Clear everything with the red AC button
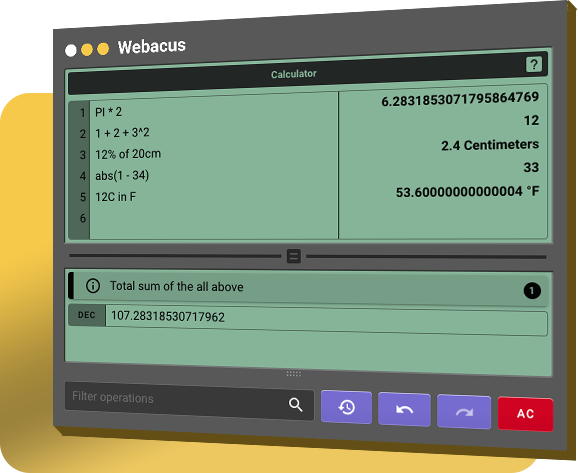Viewport: 578px width, 473px height. point(525,414)
